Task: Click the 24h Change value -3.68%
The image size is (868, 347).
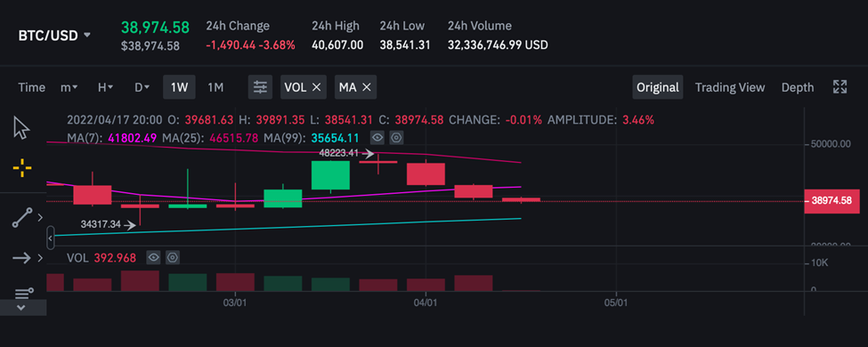Action: [277, 44]
